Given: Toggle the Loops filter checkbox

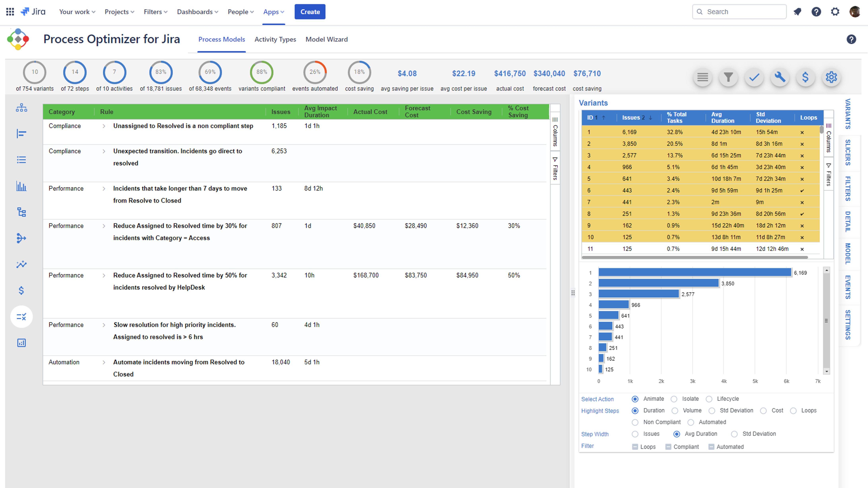Looking at the screenshot, I should pos(635,447).
